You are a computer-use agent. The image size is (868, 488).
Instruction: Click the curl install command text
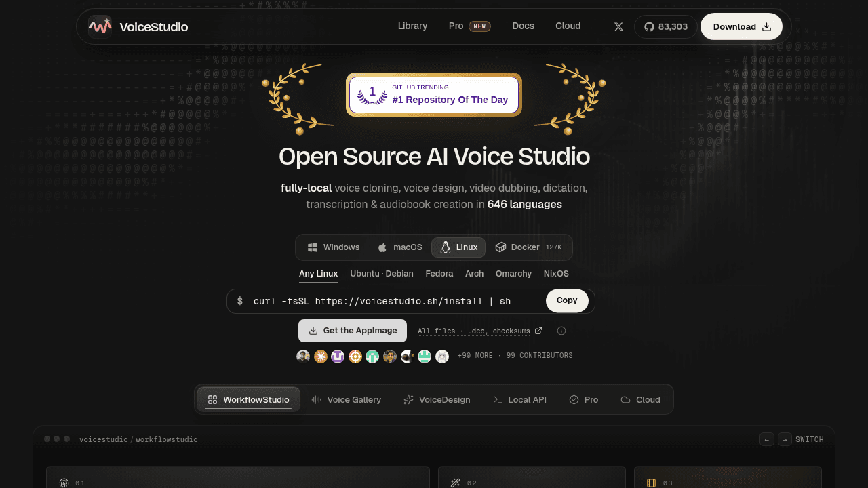point(382,301)
